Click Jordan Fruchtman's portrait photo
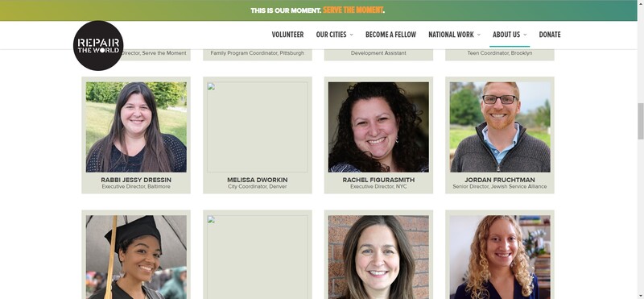The image size is (644, 299). coord(499,127)
